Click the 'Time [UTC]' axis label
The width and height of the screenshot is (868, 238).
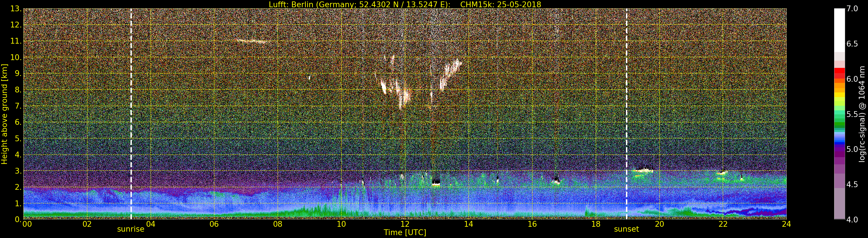coord(405,233)
